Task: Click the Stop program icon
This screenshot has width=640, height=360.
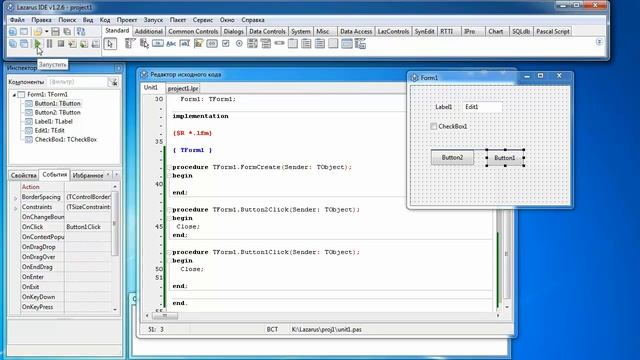Action: (x=61, y=43)
